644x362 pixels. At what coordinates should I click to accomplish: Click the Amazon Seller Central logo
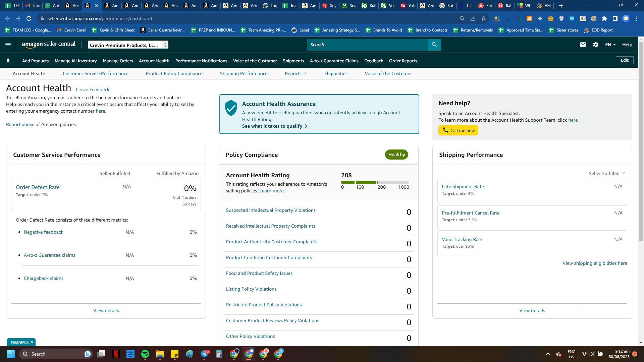tap(49, 45)
